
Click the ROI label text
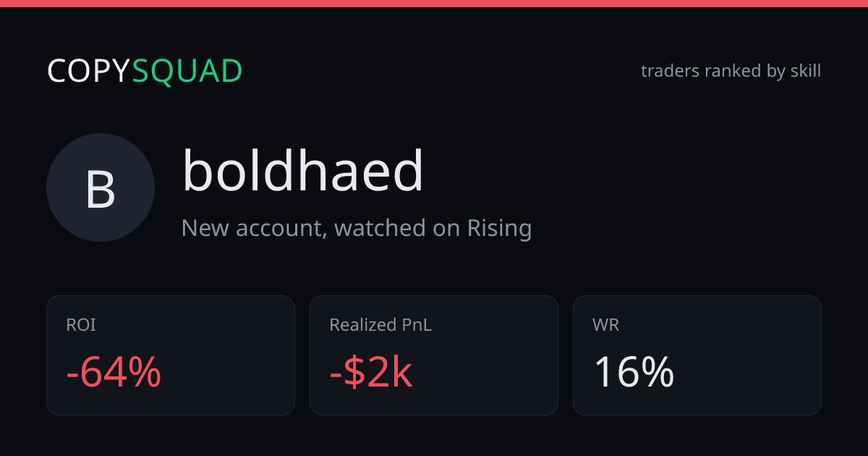81,325
